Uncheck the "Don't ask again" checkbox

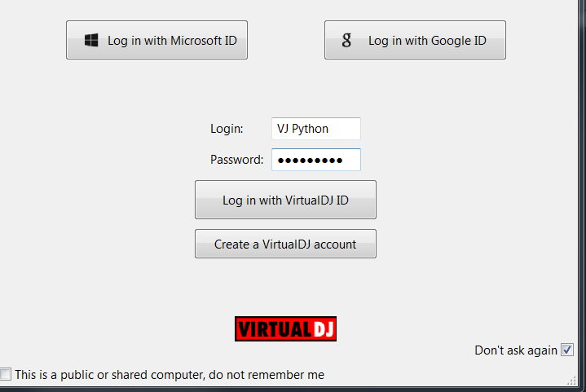[x=567, y=350]
